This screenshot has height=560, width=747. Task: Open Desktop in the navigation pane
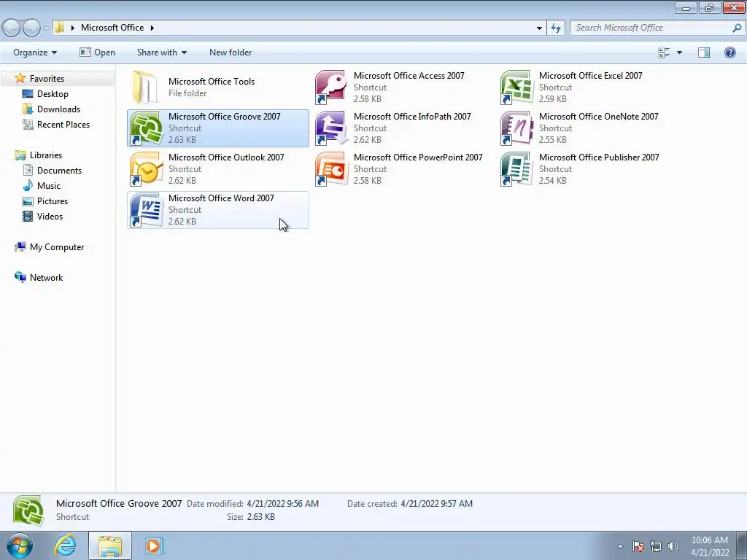coord(53,94)
